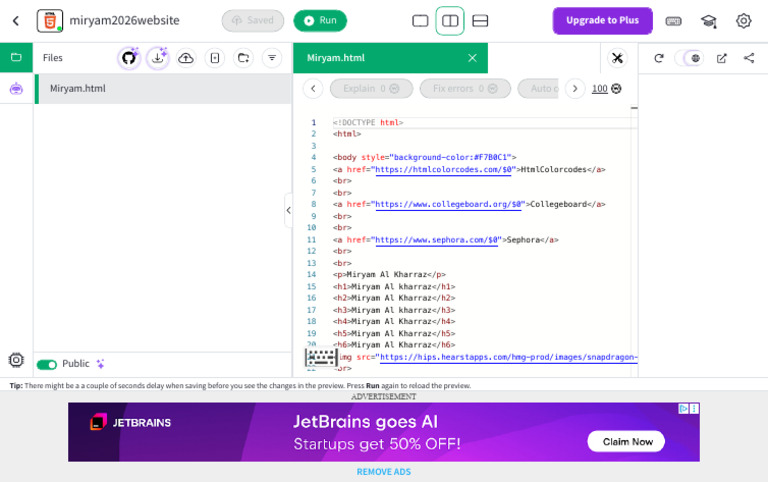Screen dimensions: 768x482
Task: Close the Miryam.html tab
Action: click(472, 58)
